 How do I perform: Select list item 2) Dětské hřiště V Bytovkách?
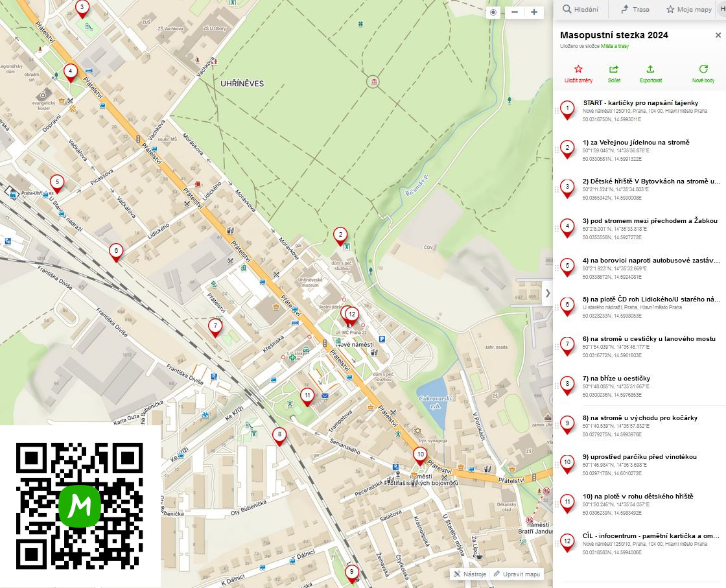click(x=639, y=189)
